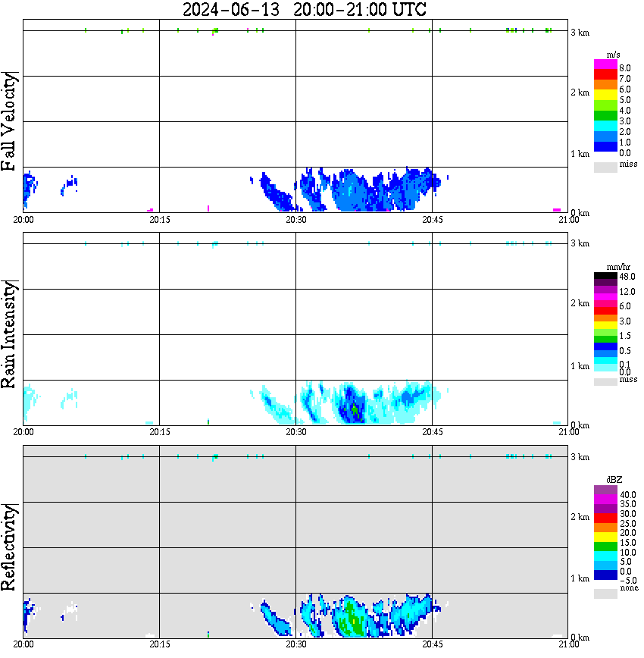Image resolution: width=644 pixels, height=658 pixels.
Task: Click 20:45 tick under Fall Velocity plot
Action: [433, 220]
